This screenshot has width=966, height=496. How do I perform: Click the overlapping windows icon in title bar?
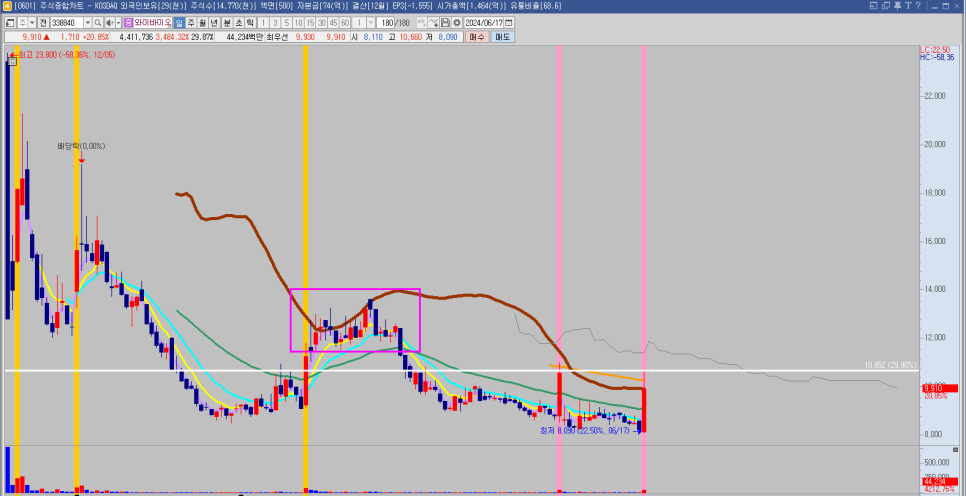pos(885,6)
